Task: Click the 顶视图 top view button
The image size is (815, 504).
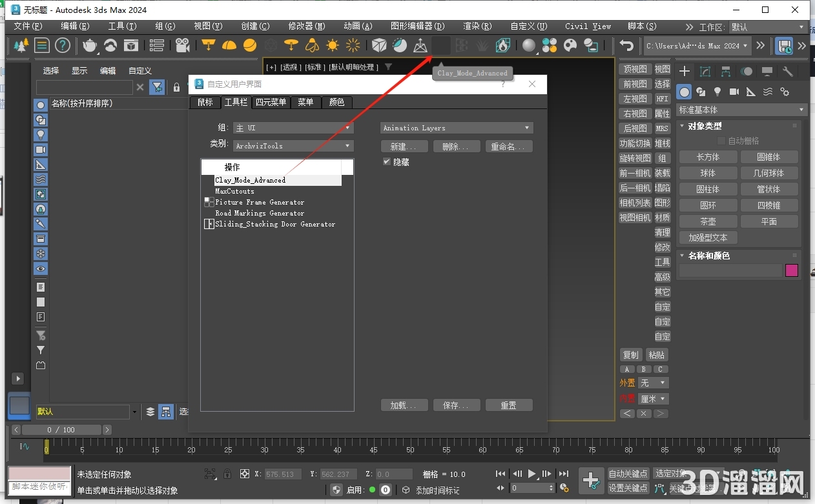Action: 635,69
